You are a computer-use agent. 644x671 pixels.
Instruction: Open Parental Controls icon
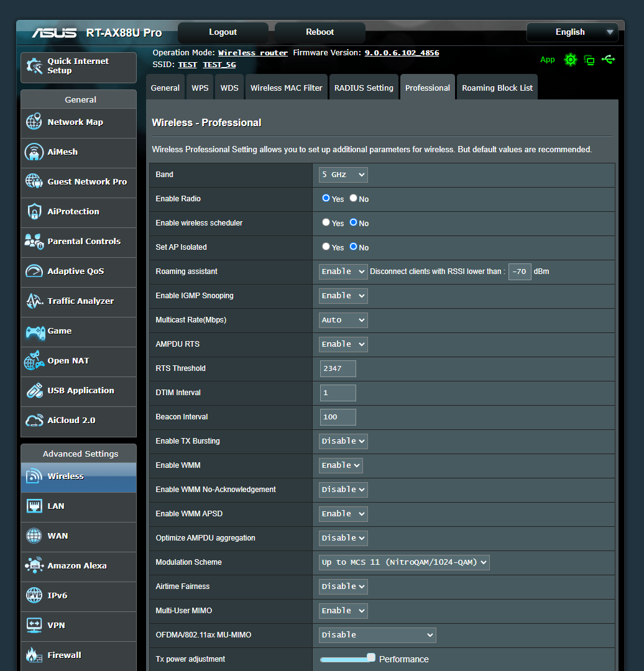click(34, 241)
